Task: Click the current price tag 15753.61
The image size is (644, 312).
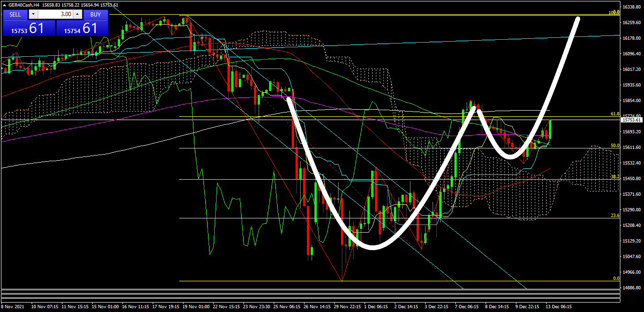Action: [x=631, y=120]
